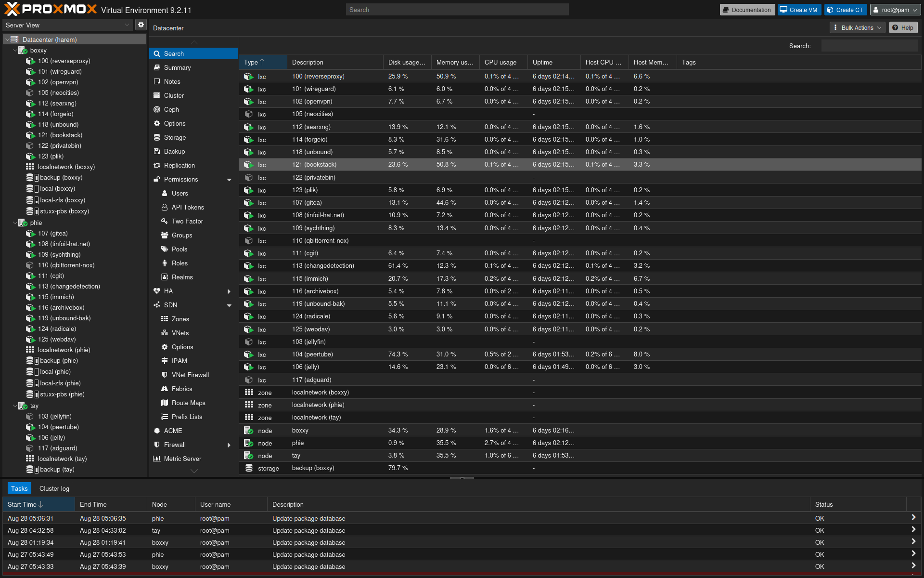Image resolution: width=924 pixels, height=578 pixels.
Task: Click the Metric Server chart icon
Action: point(157,459)
